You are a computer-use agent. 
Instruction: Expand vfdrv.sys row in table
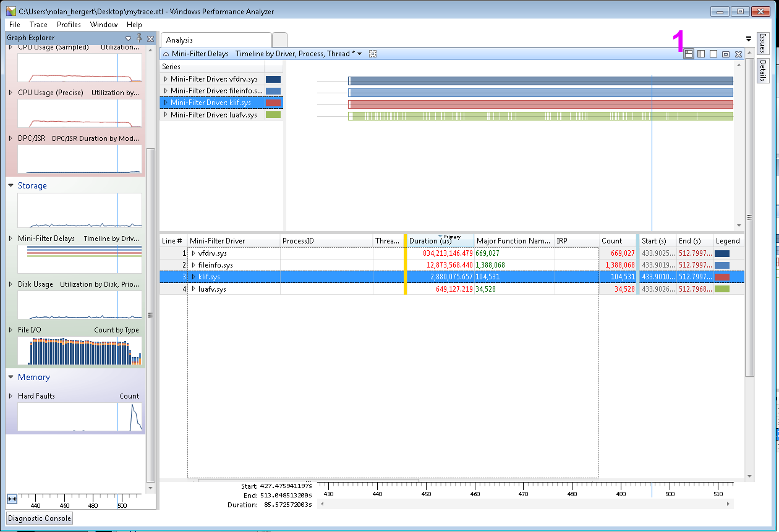(x=194, y=253)
